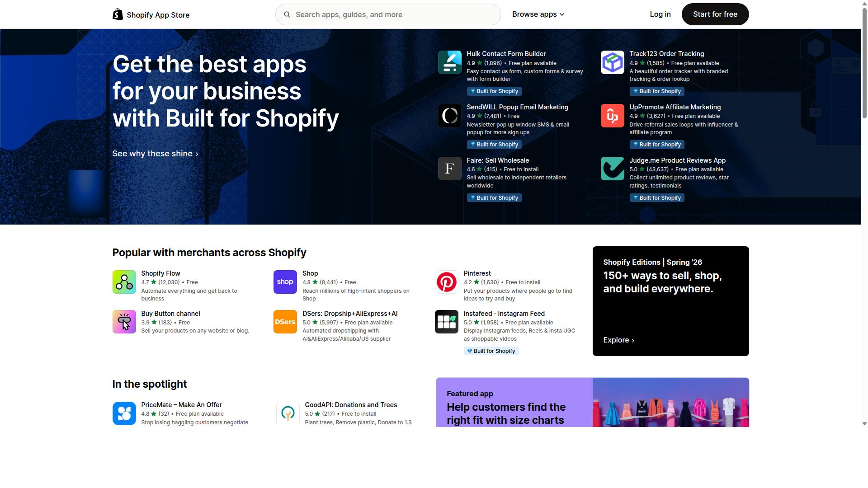Click the page vertical scrollbar thumb
This screenshot has width=868, height=488.
coord(864,63)
